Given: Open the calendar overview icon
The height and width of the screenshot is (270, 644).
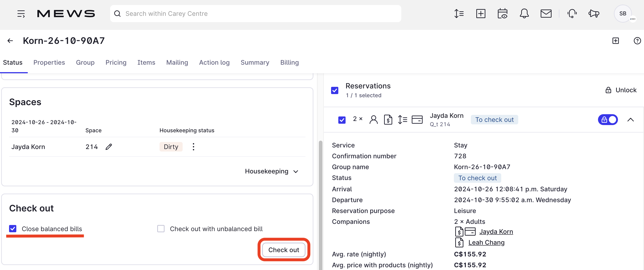Looking at the screenshot, I should pos(502,14).
